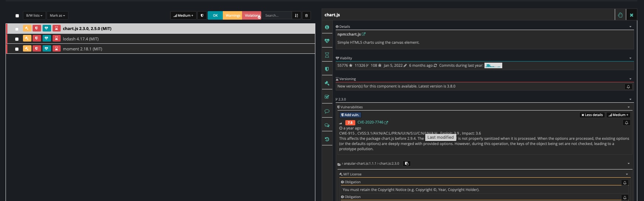The height and width of the screenshot is (201, 644).
Task: Click the bell icon for second Obligation
Action: [x=625, y=198]
